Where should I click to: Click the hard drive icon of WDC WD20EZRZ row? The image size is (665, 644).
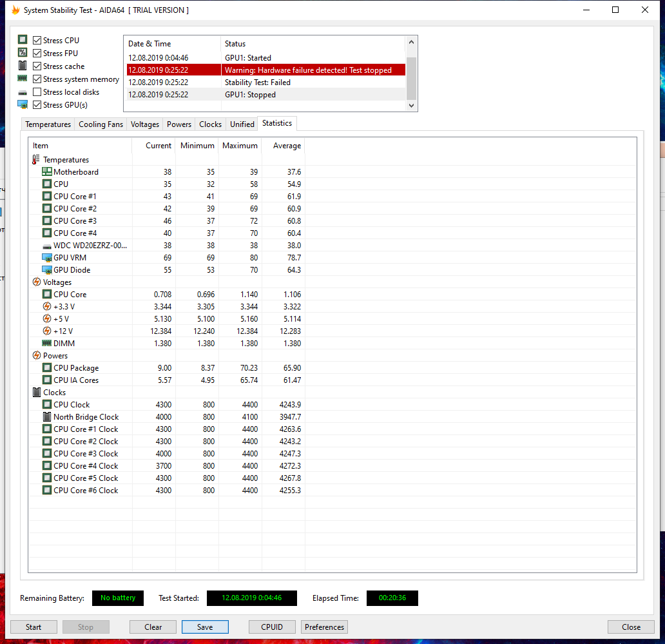46,246
